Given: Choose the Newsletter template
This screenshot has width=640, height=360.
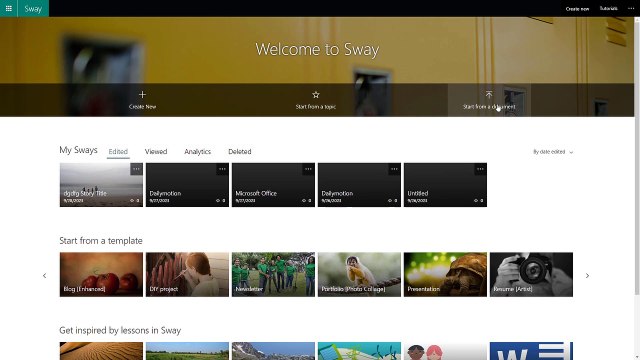Looking at the screenshot, I should [x=273, y=274].
